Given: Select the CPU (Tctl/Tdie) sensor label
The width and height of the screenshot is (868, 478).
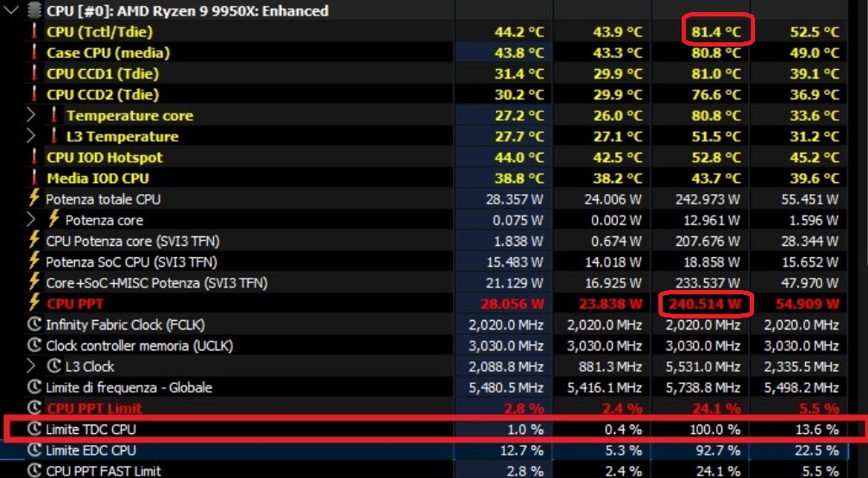Looking at the screenshot, I should tap(99, 32).
